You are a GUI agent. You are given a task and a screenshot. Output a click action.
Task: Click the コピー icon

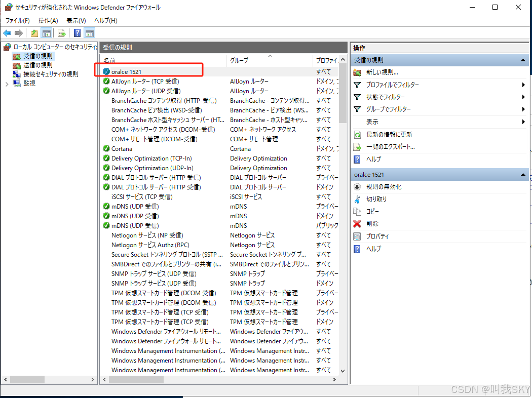click(x=357, y=212)
